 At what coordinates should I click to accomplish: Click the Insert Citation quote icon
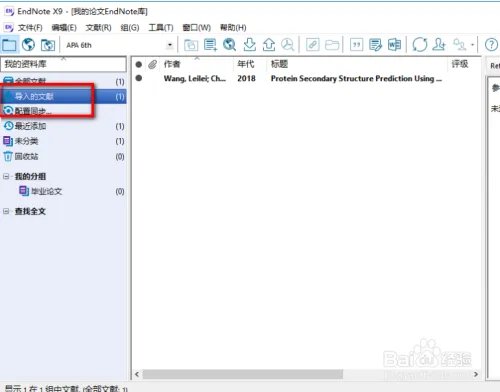[356, 45]
